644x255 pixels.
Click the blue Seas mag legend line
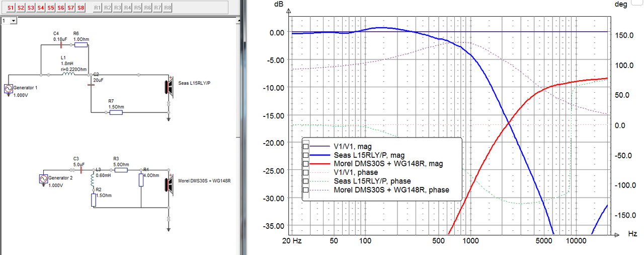pos(320,155)
